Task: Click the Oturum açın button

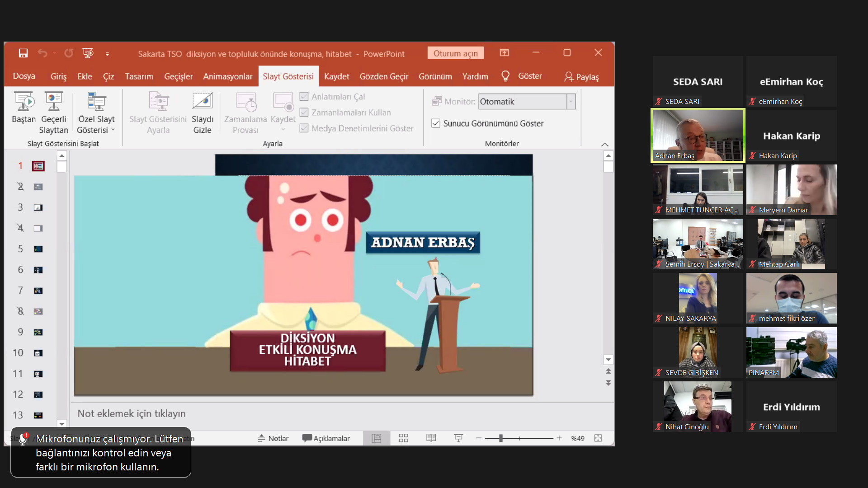Action: pyautogui.click(x=456, y=53)
